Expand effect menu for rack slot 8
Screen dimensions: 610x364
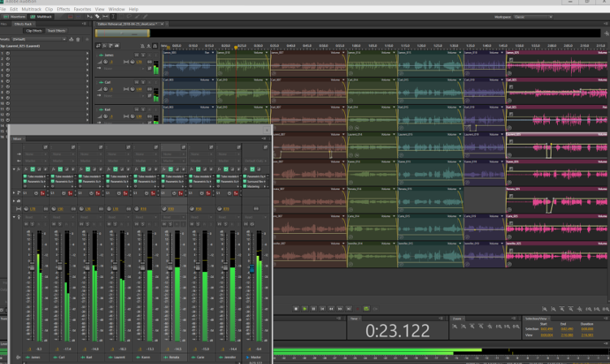pyautogui.click(x=87, y=92)
